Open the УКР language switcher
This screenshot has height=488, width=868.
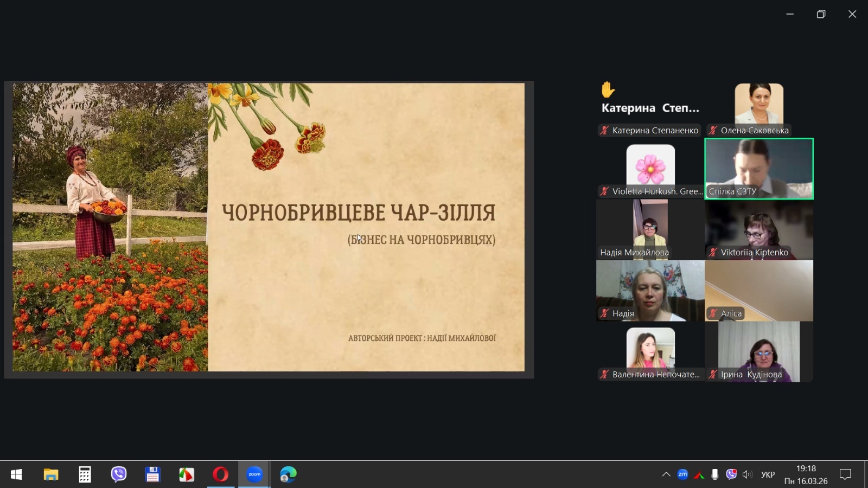coord(768,474)
